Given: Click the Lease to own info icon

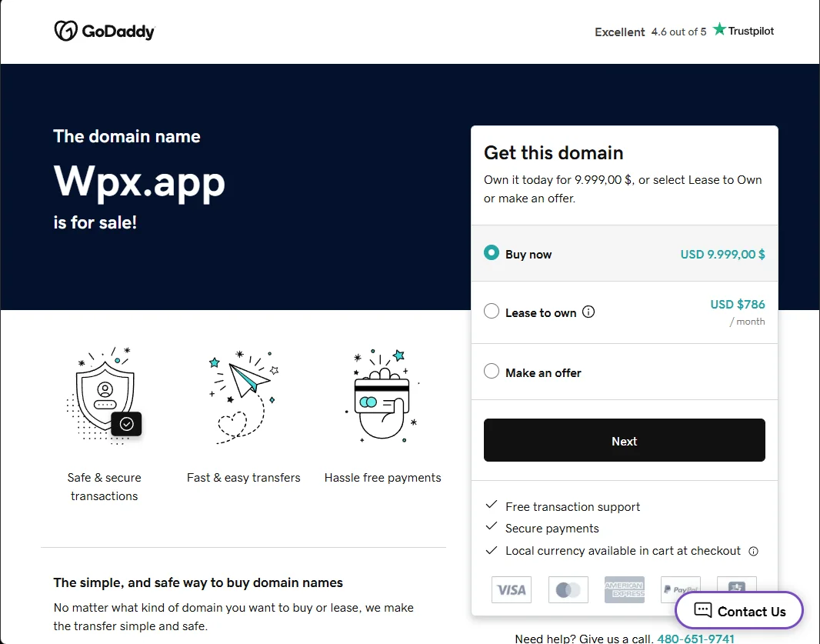Looking at the screenshot, I should pos(588,312).
